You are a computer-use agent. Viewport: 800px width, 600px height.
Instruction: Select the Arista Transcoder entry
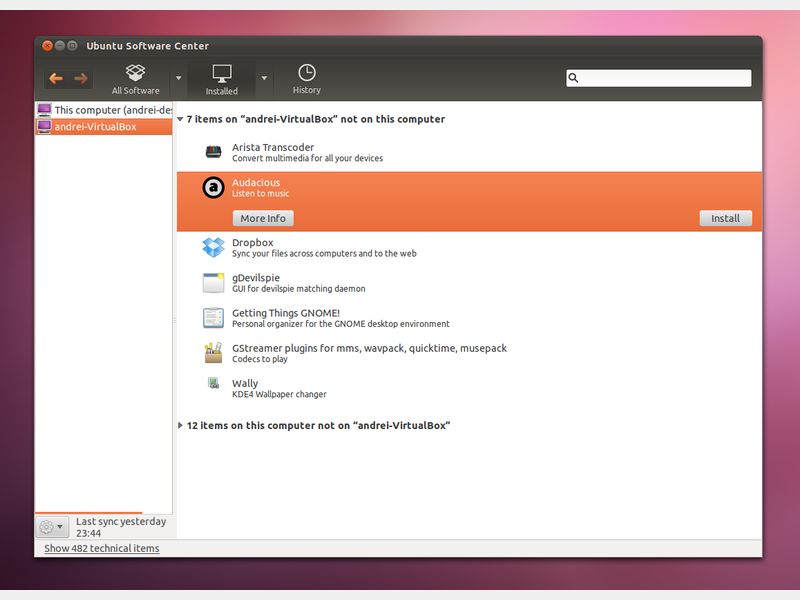click(x=469, y=152)
